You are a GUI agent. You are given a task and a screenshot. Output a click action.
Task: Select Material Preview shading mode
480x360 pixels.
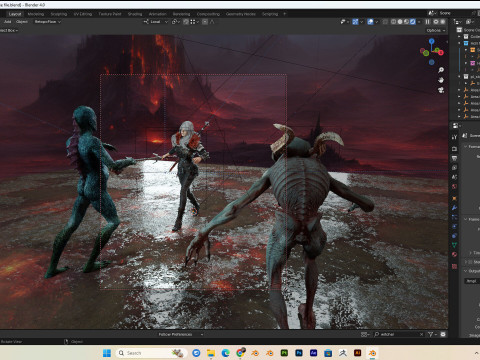point(406,22)
